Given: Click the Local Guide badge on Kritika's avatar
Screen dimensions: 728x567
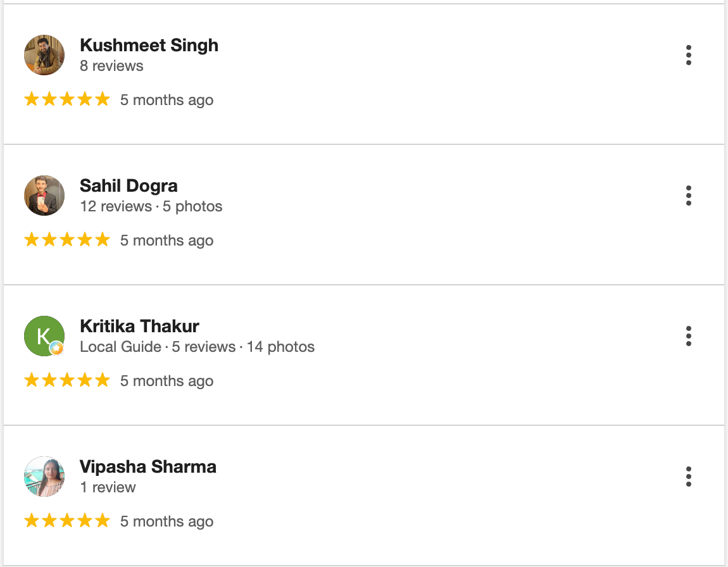Looking at the screenshot, I should (x=57, y=348).
